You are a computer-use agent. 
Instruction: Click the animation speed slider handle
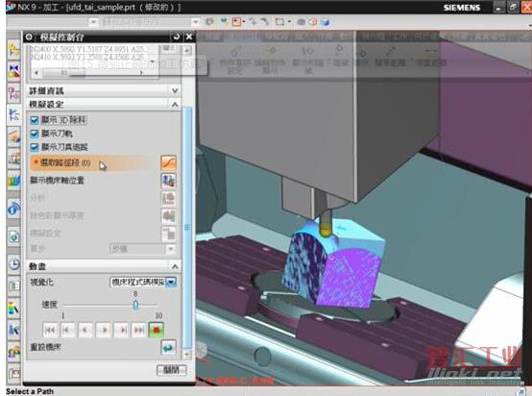pyautogui.click(x=135, y=305)
